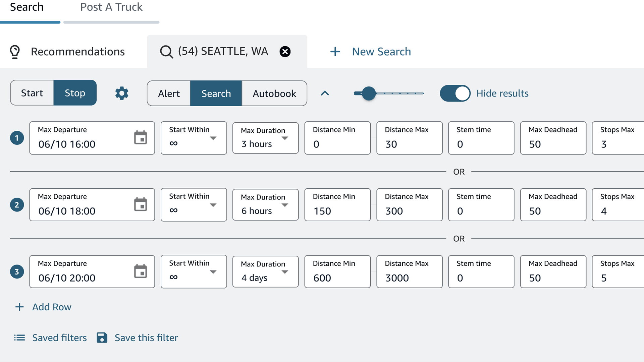The width and height of the screenshot is (644, 362).
Task: Click Max Deadhead field in row 1
Action: tap(553, 138)
